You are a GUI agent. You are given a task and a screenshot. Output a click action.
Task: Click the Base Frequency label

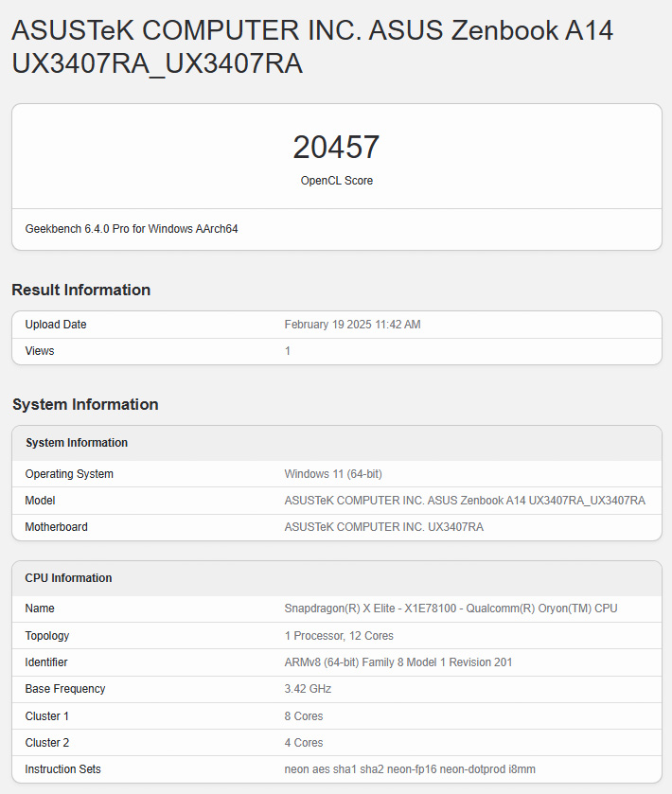65,689
